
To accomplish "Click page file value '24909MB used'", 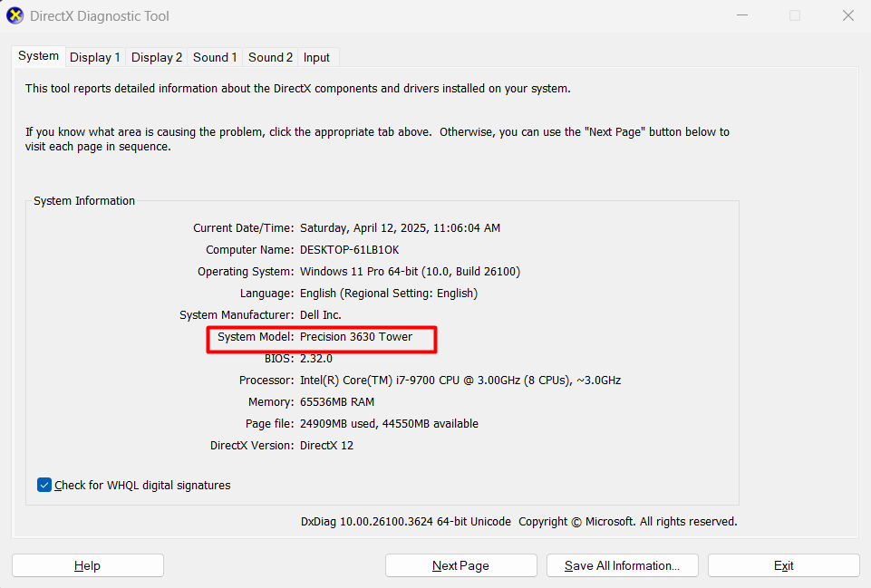I will tap(338, 424).
